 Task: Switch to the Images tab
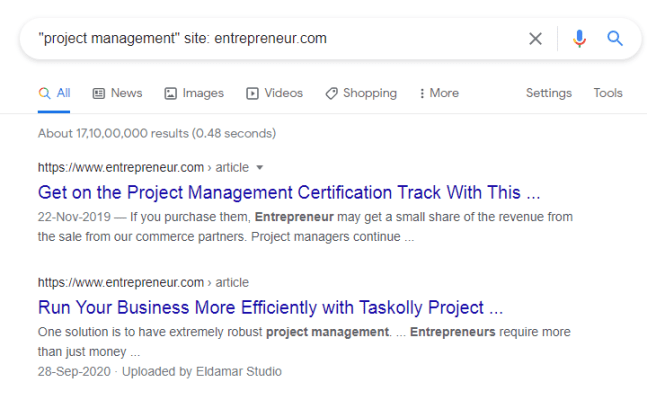[x=194, y=93]
